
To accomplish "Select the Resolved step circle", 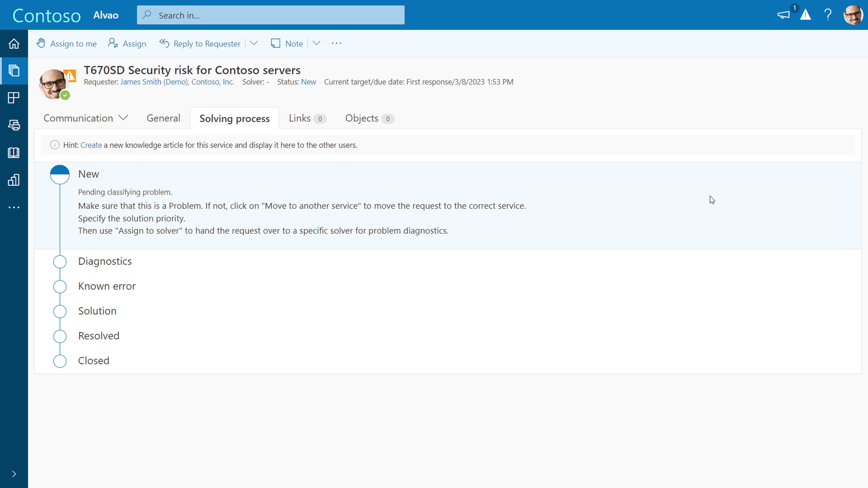I will coord(60,336).
